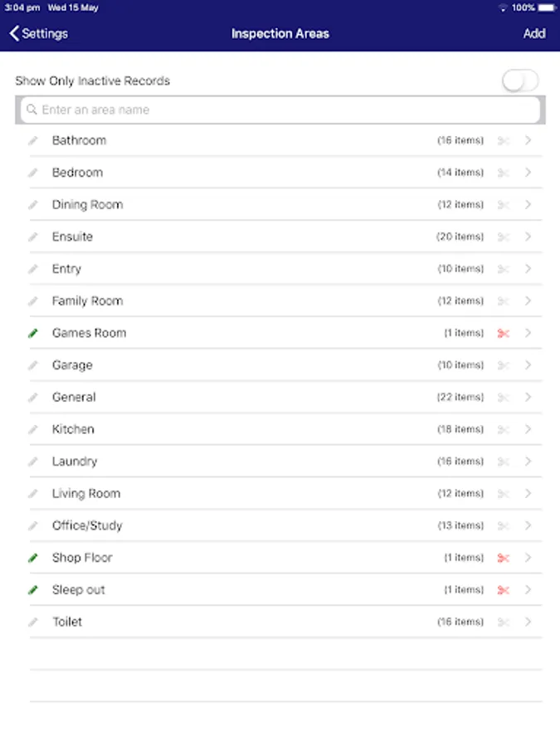Open the Garage row chevron arrow

(528, 365)
